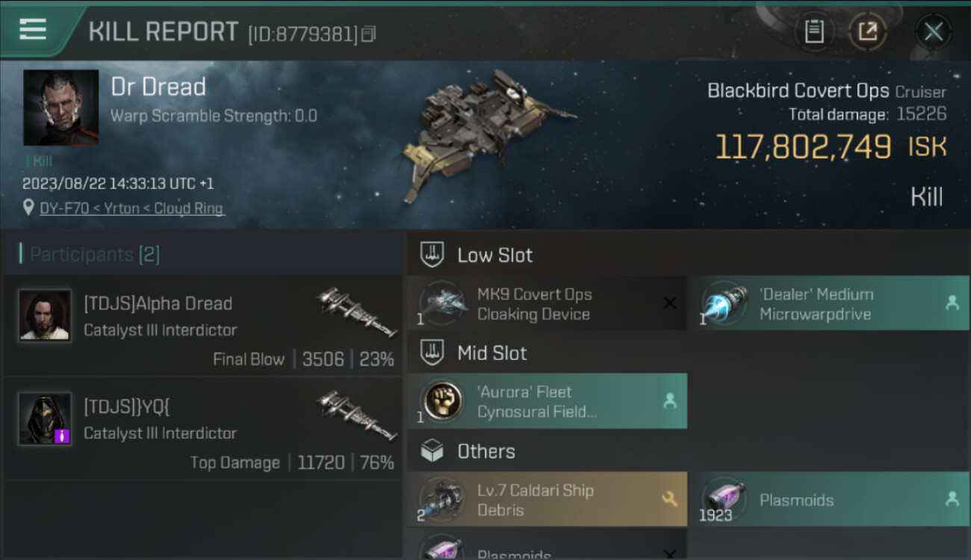
Task: Click the Others cube icon
Action: point(432,451)
